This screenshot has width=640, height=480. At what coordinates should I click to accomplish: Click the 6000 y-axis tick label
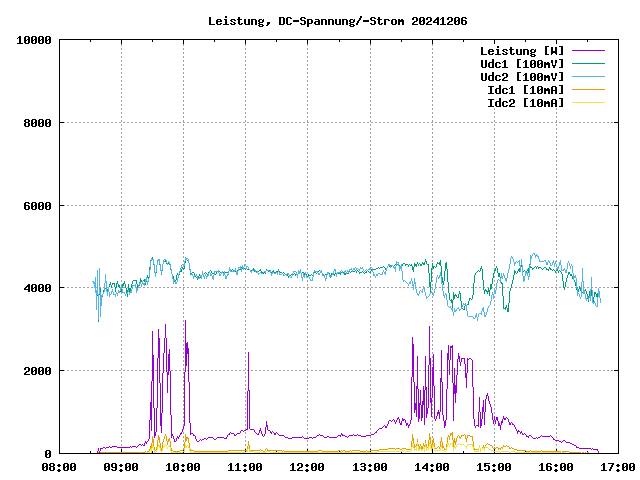(x=37, y=205)
